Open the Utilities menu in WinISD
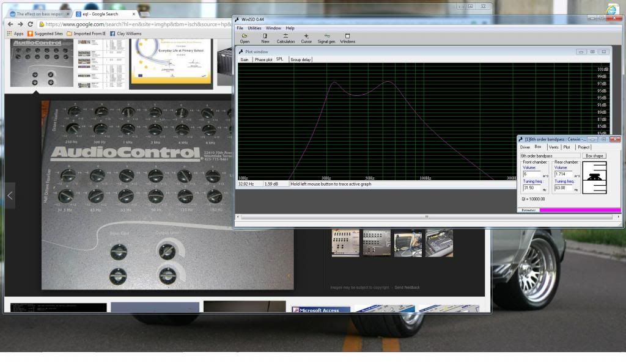Viewport: 626px width, 364px height. pyautogui.click(x=254, y=28)
